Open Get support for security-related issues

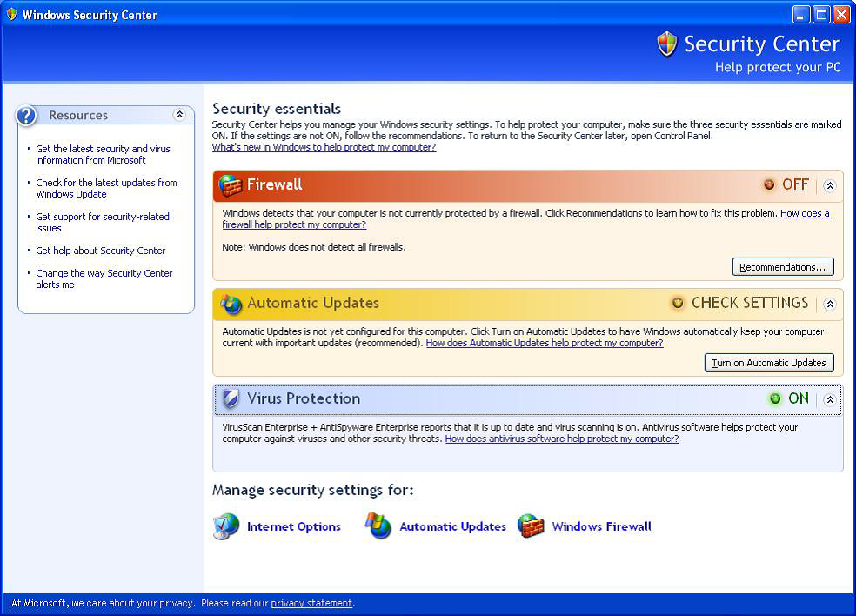pos(103,222)
